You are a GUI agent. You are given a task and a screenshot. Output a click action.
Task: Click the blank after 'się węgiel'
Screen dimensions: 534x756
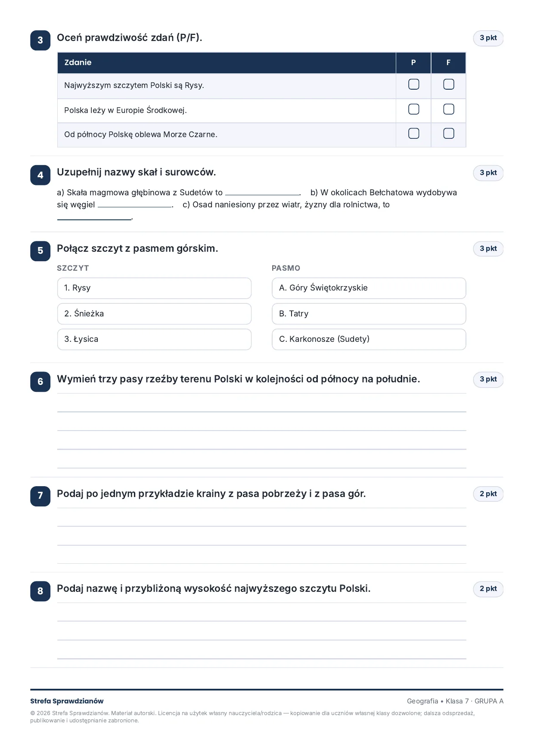(135, 205)
